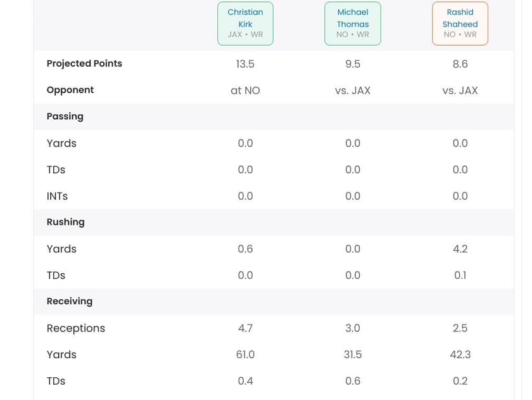Click Michael Thomas's 9.5 projected points
The height and width of the screenshot is (400, 532).
353,64
